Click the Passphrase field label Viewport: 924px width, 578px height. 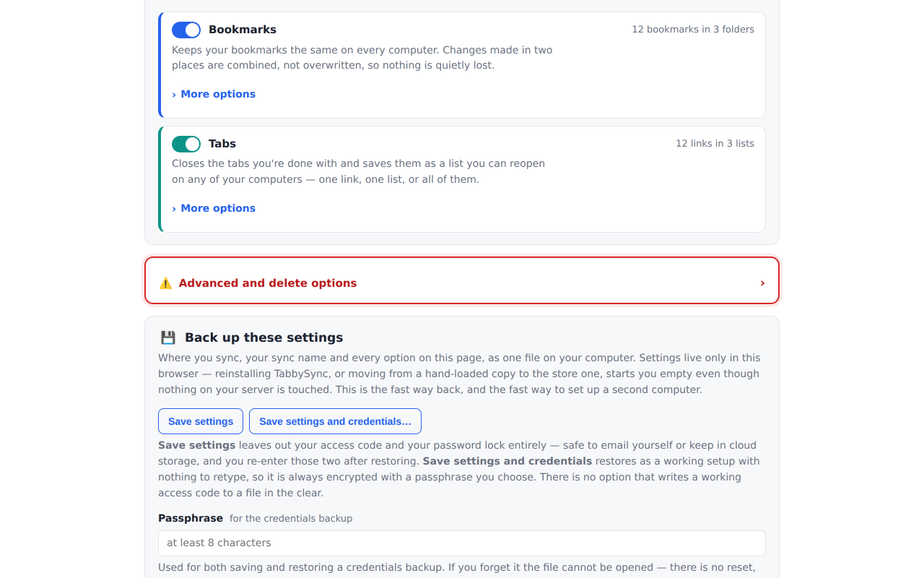pos(191,518)
